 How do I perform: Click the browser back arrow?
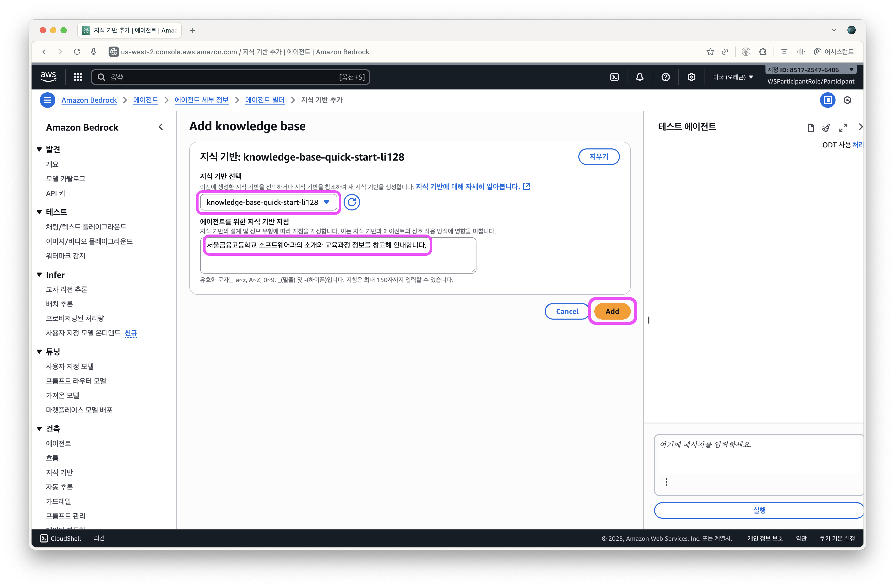click(x=44, y=52)
